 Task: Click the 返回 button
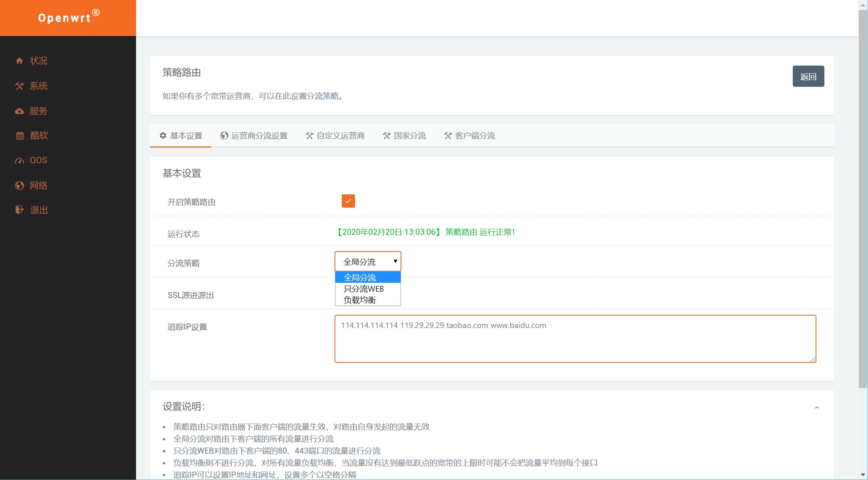pos(808,76)
